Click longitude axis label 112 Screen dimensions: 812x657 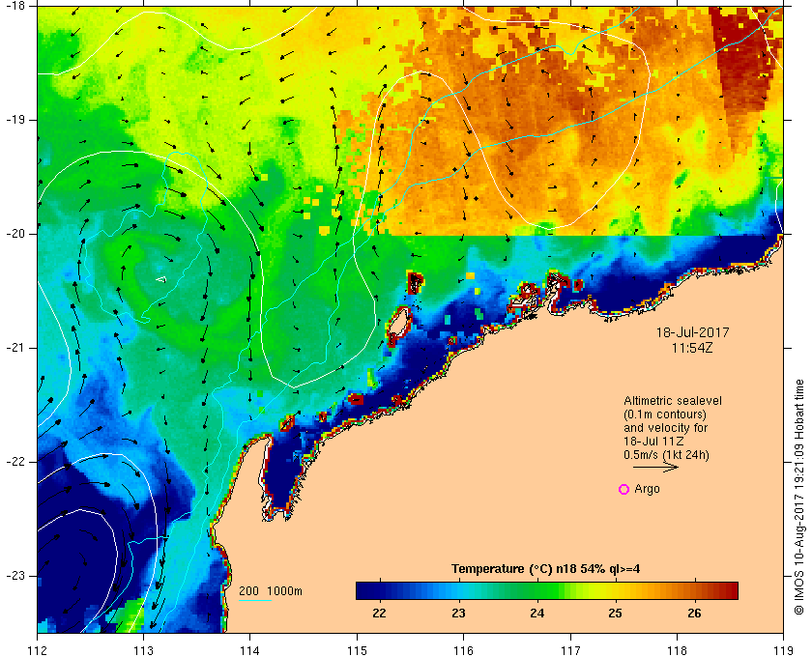pos(38,649)
